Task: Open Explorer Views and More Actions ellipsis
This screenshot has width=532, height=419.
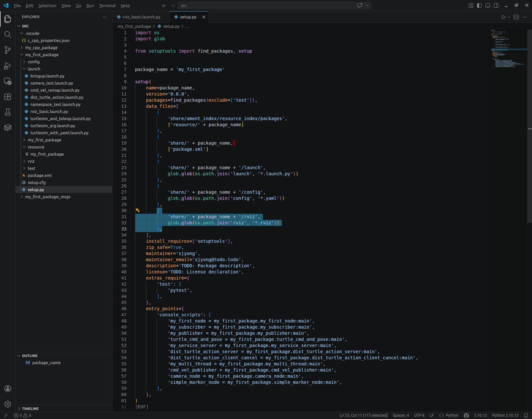Action: point(105,17)
